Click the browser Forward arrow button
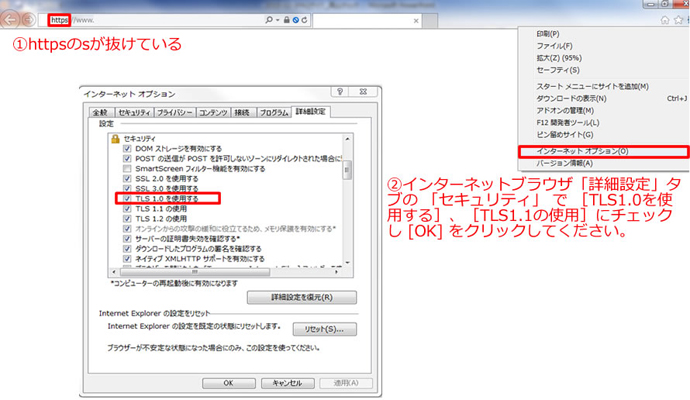Screen dimensions: 690x400 click(x=28, y=19)
